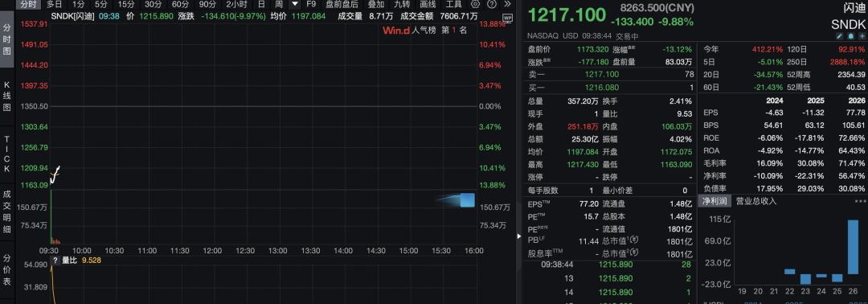Click the 250日 return 2888.18%
868x304 pixels.
click(847, 61)
